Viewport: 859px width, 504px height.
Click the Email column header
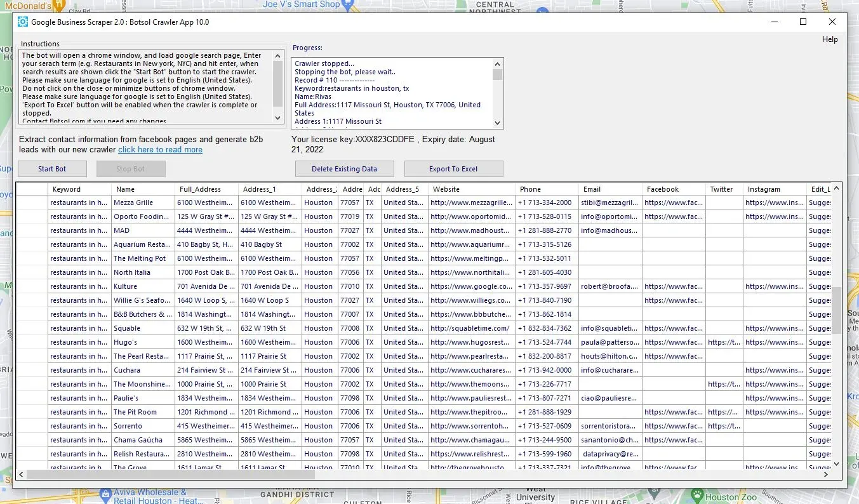(611, 189)
